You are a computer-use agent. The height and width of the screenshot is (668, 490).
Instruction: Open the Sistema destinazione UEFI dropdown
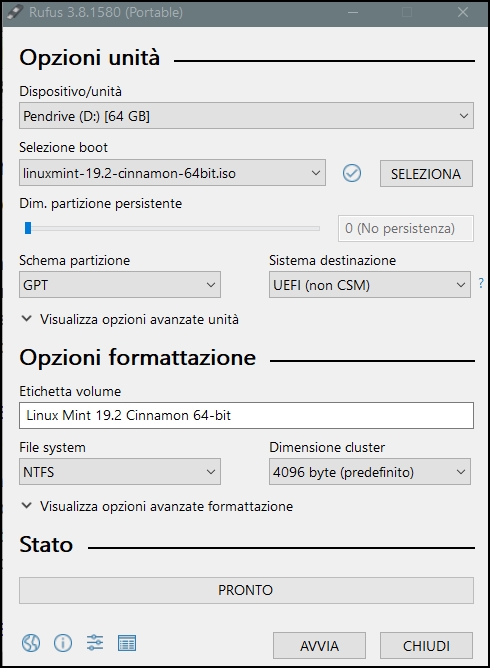369,285
